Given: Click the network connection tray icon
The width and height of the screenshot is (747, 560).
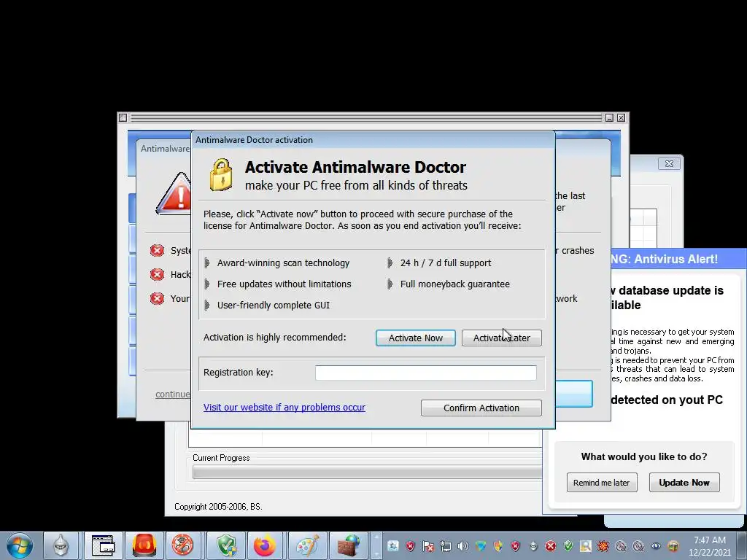Looking at the screenshot, I should [x=446, y=546].
